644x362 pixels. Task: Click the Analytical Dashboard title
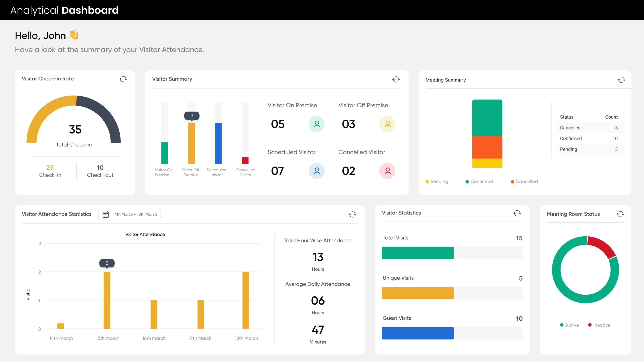coord(64,10)
